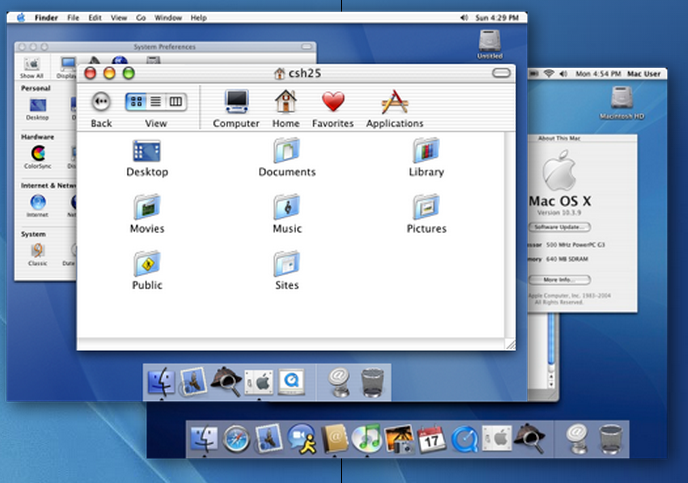Viewport: 688px width, 483px height.
Task: Click the Sun 4:29 PM clock
Action: click(x=497, y=18)
